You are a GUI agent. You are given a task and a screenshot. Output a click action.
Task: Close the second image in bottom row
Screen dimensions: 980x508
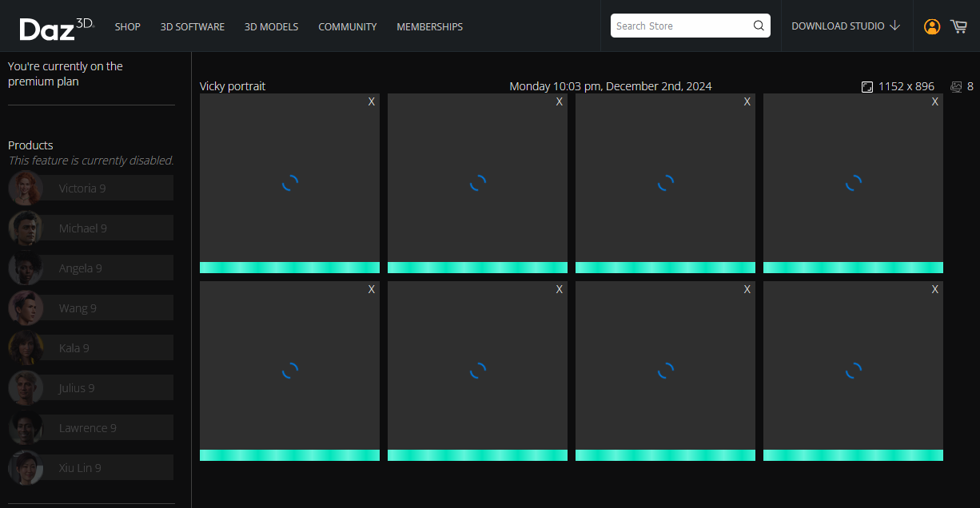click(x=560, y=289)
